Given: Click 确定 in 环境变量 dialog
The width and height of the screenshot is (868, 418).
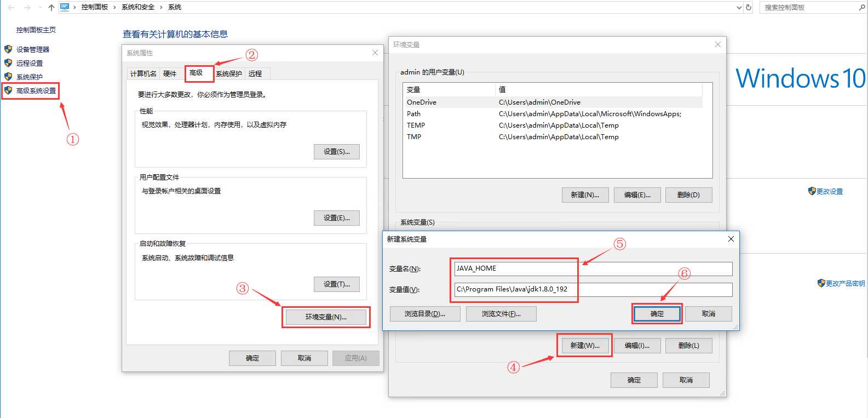Looking at the screenshot, I should coord(634,380).
